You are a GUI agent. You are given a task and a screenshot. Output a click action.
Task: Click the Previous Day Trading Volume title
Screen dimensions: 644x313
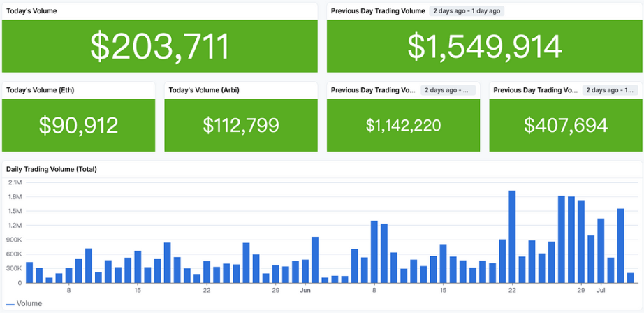[378, 11]
